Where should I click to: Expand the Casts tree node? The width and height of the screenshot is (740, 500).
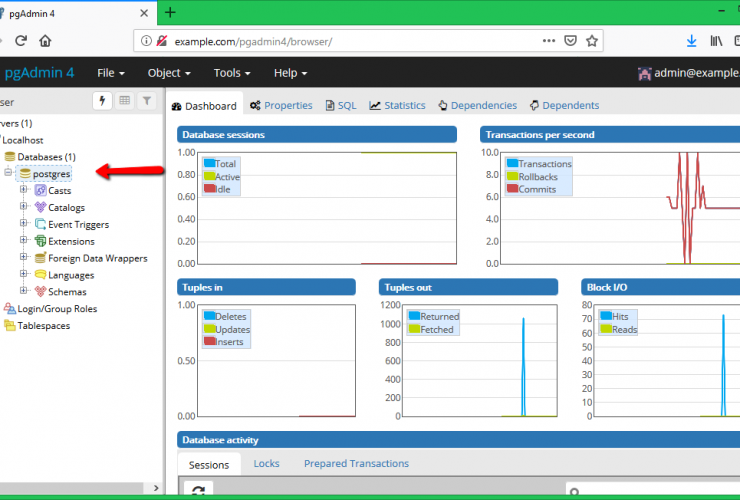point(23,190)
